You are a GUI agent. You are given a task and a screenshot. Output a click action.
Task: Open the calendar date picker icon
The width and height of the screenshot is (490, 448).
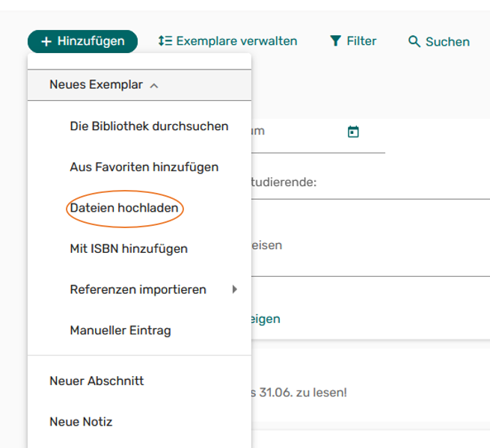coord(353,132)
